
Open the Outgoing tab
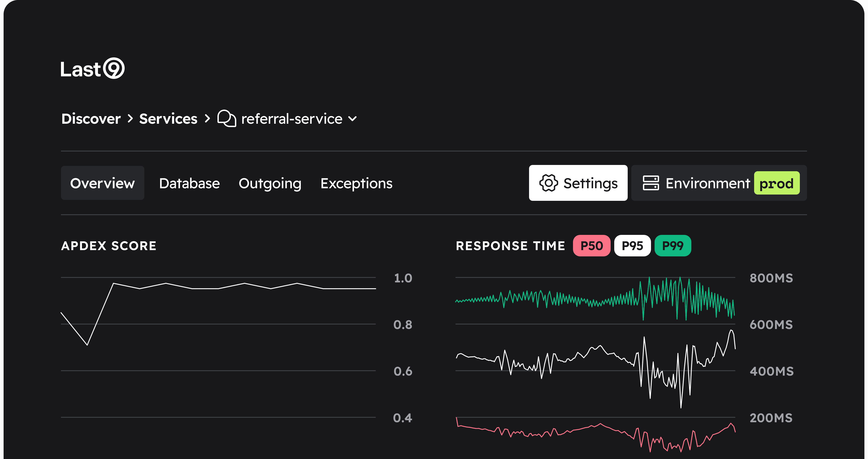point(270,184)
